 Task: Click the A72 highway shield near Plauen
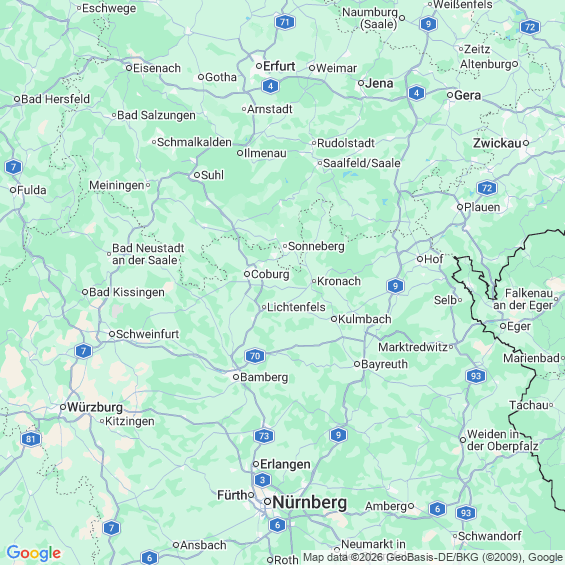tap(487, 188)
